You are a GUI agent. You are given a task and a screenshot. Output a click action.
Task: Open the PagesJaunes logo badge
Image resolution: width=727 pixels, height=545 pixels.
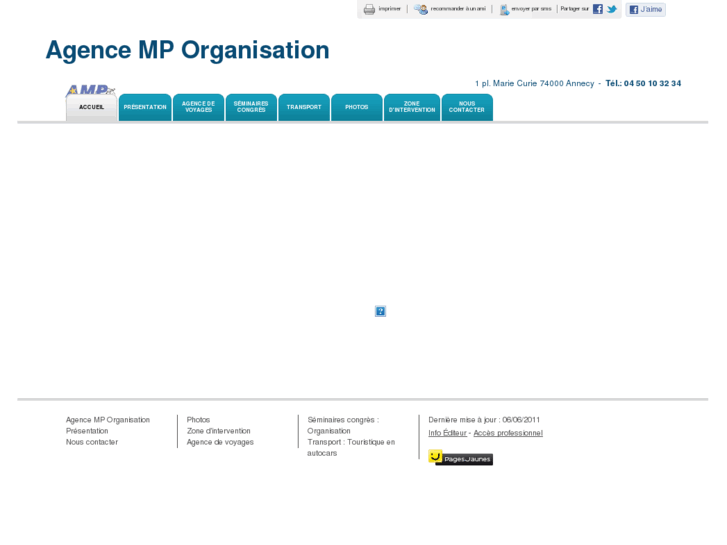click(x=460, y=458)
